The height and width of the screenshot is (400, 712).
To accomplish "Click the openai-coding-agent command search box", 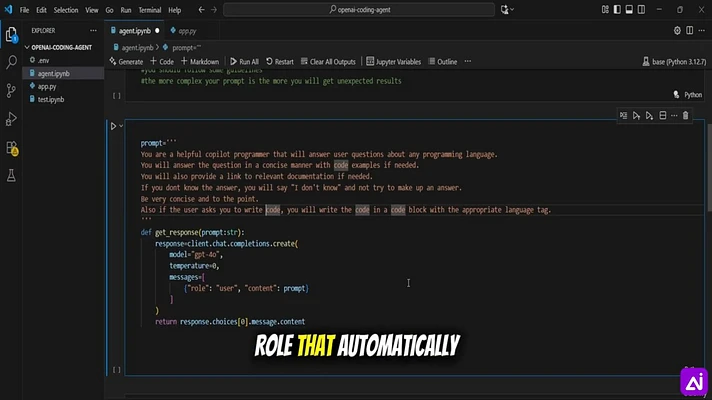I will 359,10.
